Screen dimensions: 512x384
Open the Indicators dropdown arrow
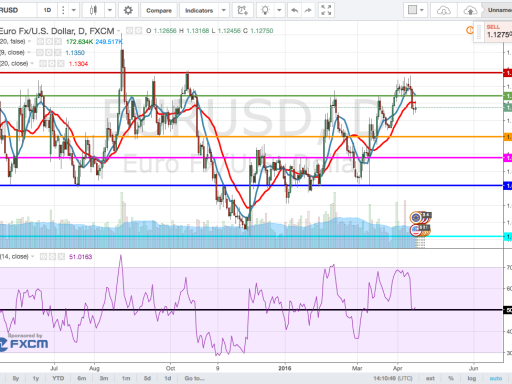pos(224,10)
